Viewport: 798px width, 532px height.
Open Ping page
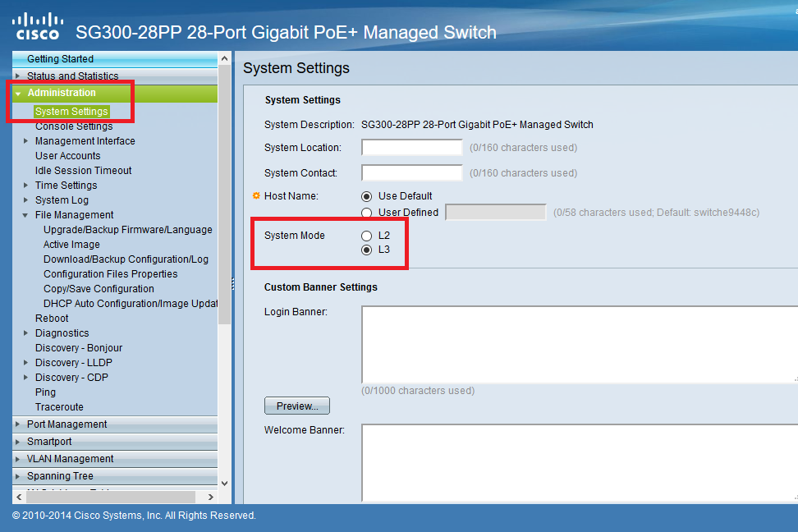coord(45,392)
